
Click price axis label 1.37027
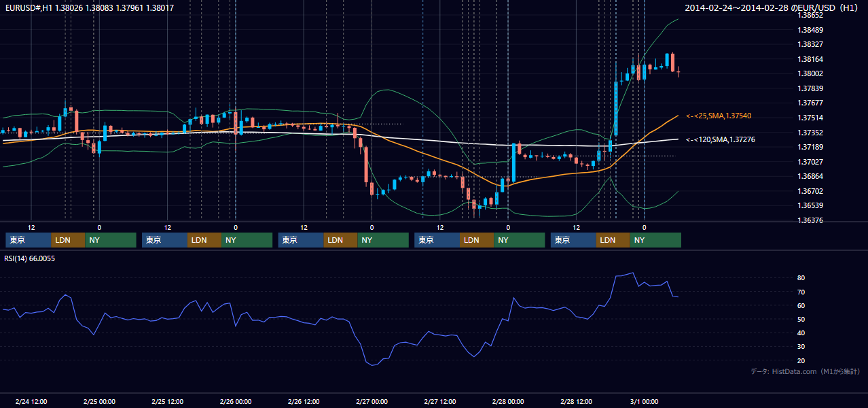pyautogui.click(x=810, y=162)
